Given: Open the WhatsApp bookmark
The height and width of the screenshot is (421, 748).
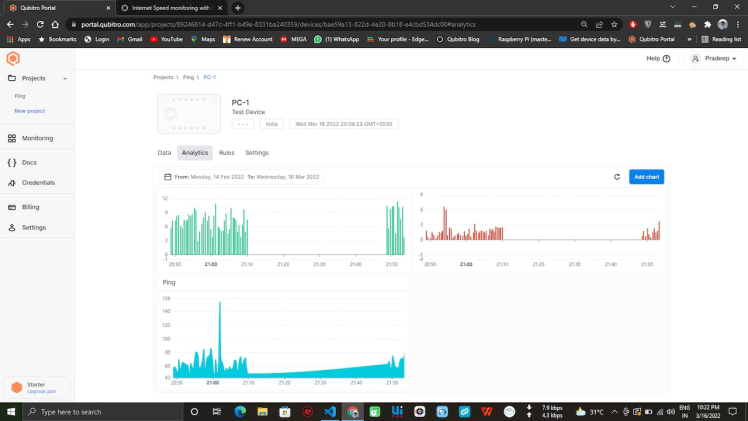Looking at the screenshot, I should [336, 39].
